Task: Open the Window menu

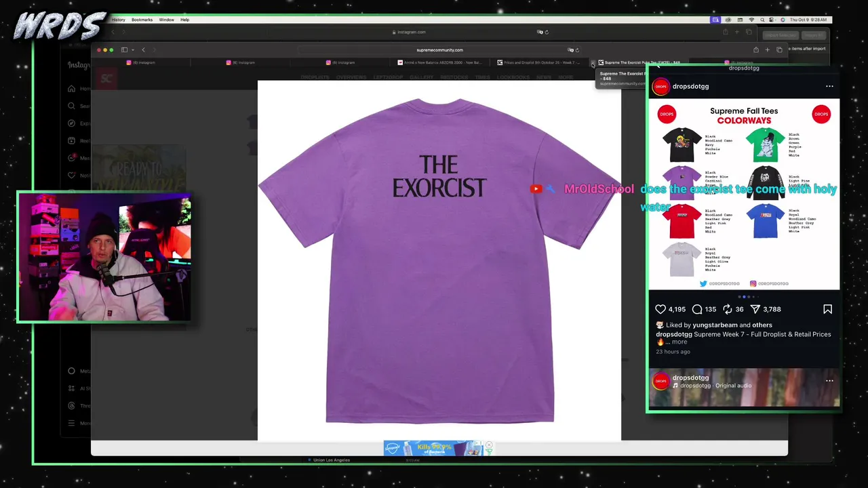Action: coord(166,20)
